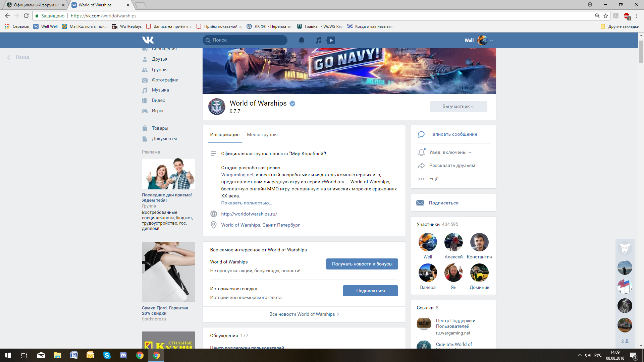This screenshot has height=362, width=644.
Task: Open member Алексей's avatar
Action: [453, 242]
